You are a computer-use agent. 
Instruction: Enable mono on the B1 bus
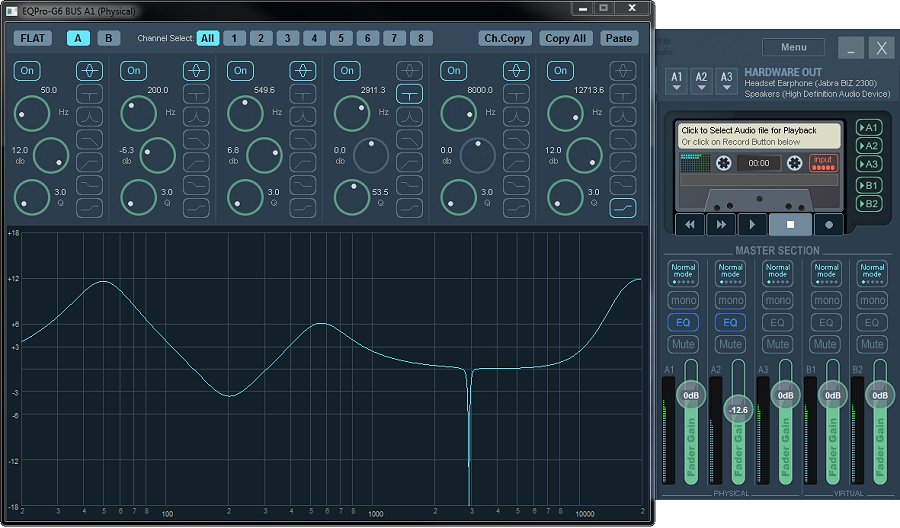(x=826, y=300)
